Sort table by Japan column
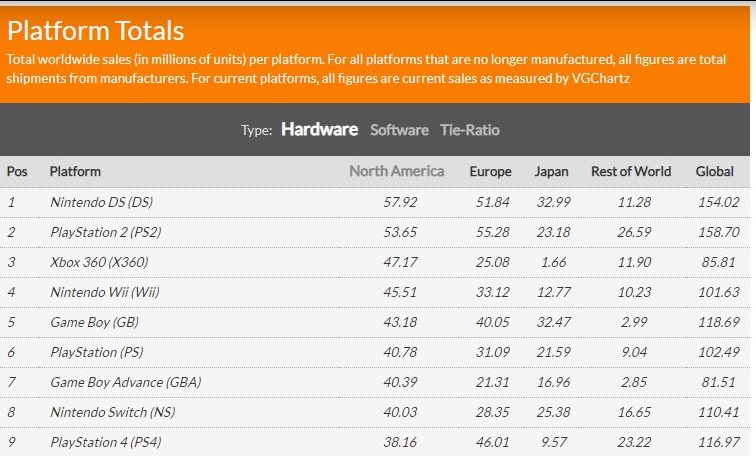756x456 pixels. 551,172
